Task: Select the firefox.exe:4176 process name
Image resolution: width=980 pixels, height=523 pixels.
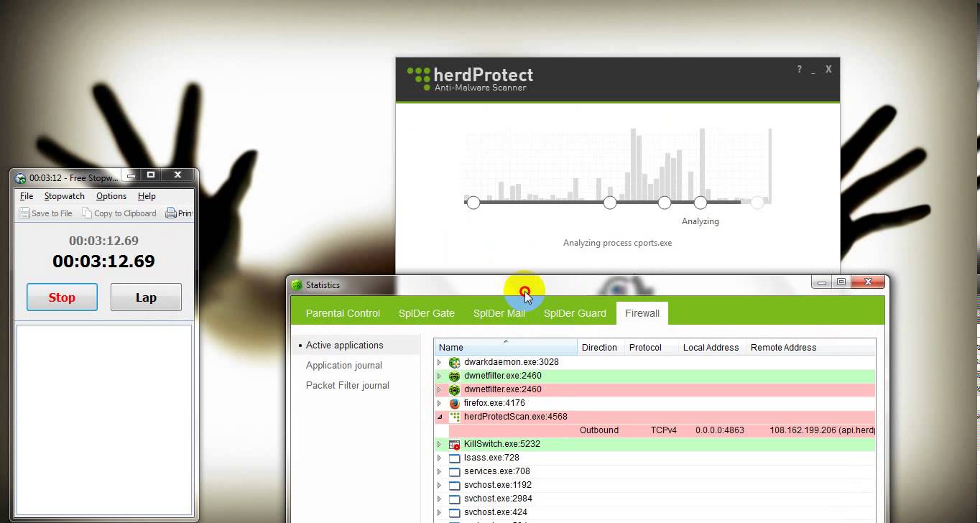Action: point(494,404)
